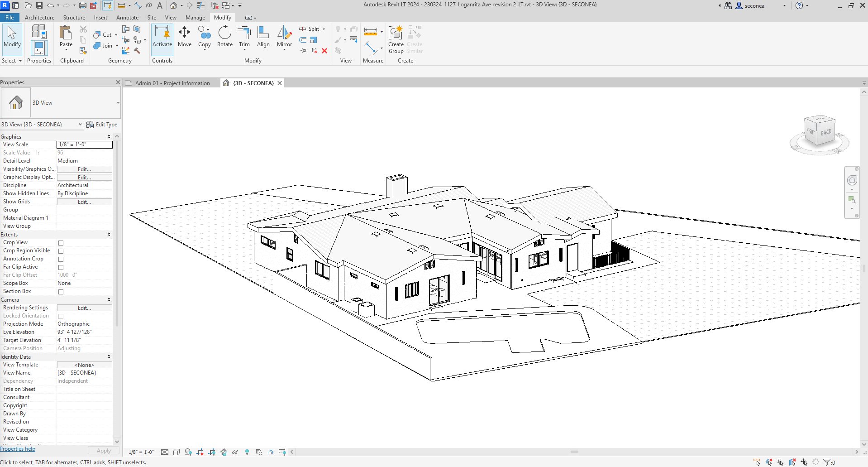Open the Annotate ribbon tab
This screenshot has height=467, width=868.
point(127,18)
